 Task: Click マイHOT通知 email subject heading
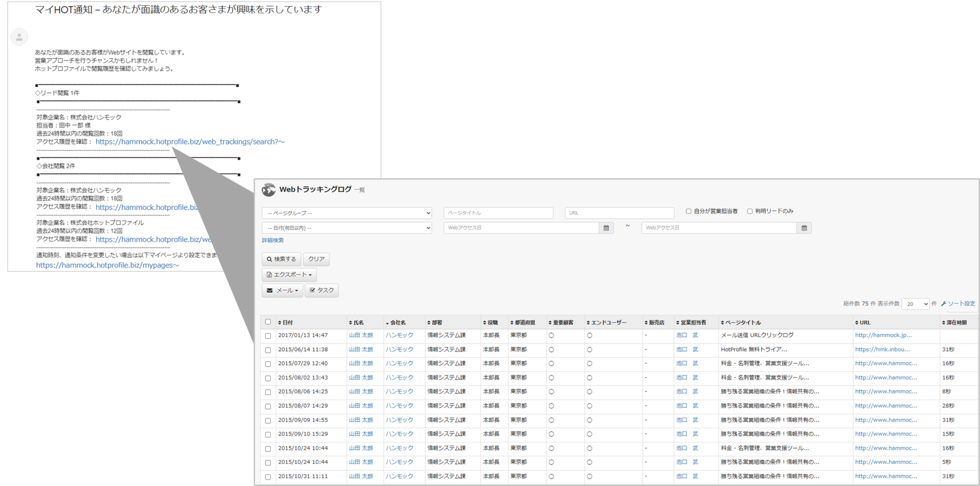[179, 10]
